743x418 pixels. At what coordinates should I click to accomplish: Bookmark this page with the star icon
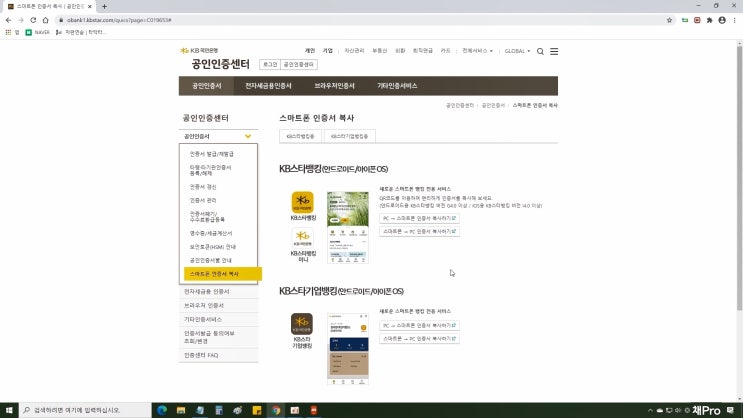669,20
